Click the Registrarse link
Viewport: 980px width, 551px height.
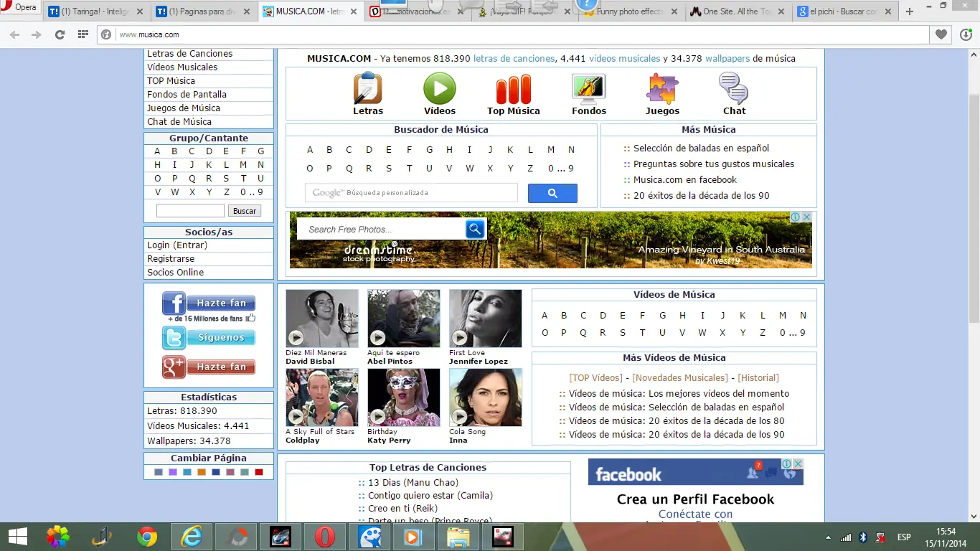[171, 259]
